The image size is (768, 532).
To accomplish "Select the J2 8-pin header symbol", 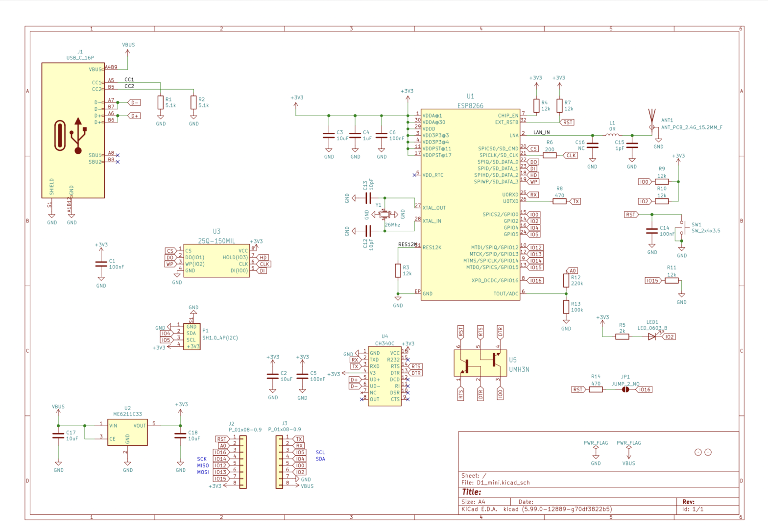I will (243, 462).
